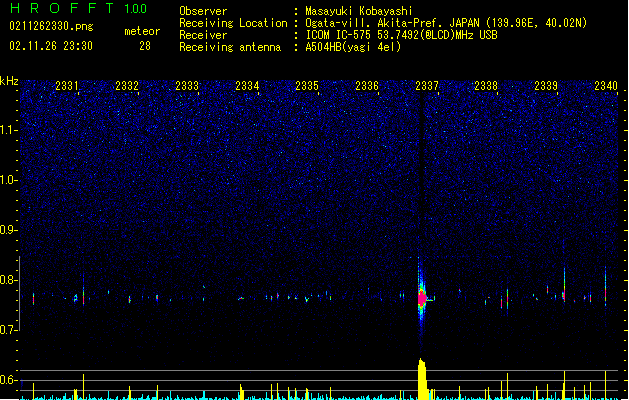Click the 2332 time marker

(127, 86)
